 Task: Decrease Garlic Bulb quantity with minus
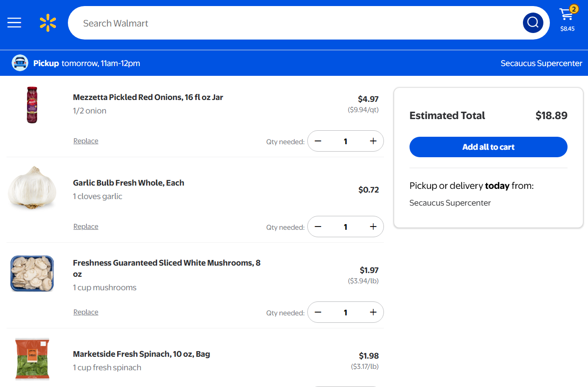point(318,227)
